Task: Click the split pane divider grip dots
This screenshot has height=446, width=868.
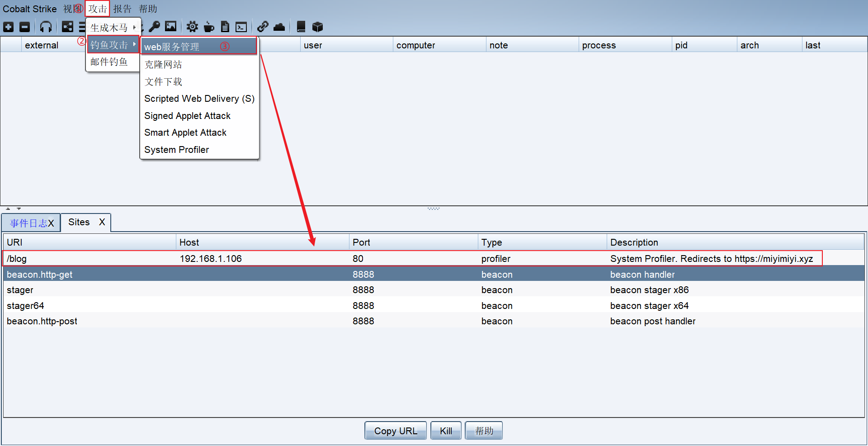Action: tap(434, 209)
